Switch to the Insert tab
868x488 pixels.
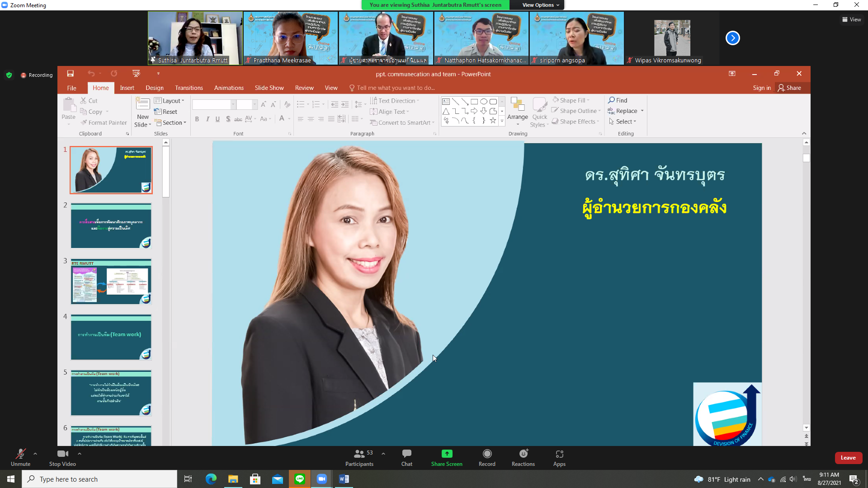click(127, 88)
